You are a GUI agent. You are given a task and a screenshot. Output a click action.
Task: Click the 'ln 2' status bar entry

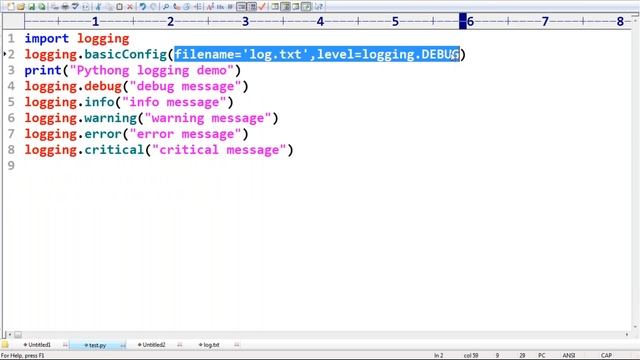click(x=438, y=356)
